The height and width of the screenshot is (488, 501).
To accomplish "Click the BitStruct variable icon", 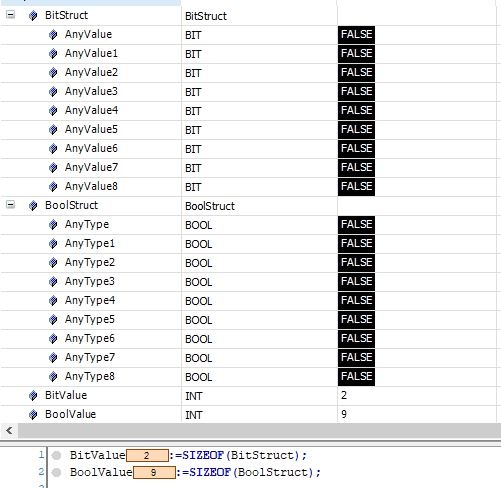I will click(x=33, y=15).
